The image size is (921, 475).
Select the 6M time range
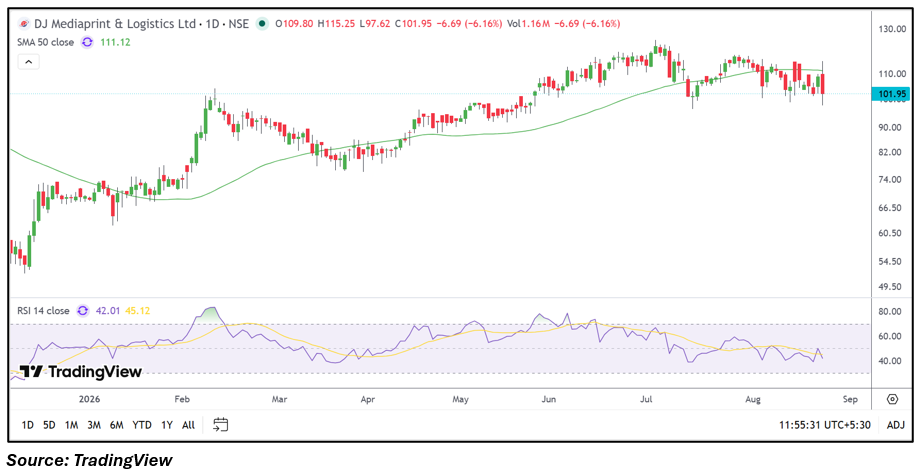(116, 425)
